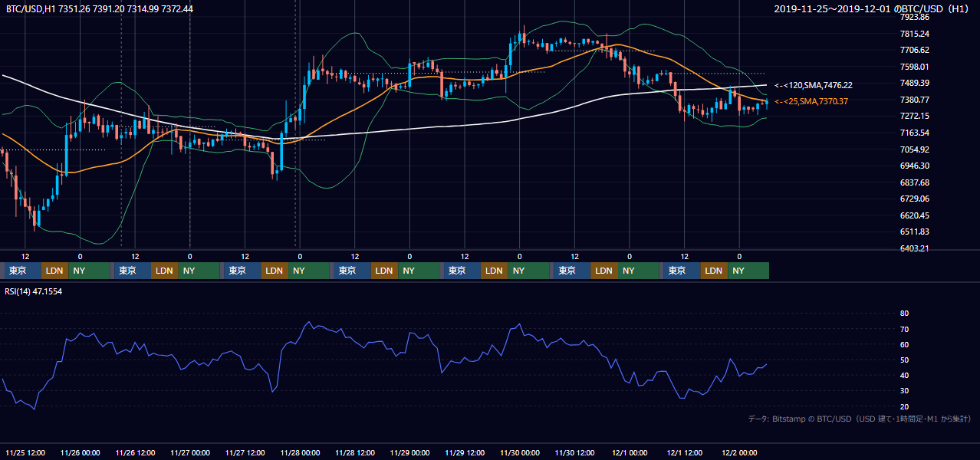Click price axis label 7272.15

pyautogui.click(x=914, y=116)
